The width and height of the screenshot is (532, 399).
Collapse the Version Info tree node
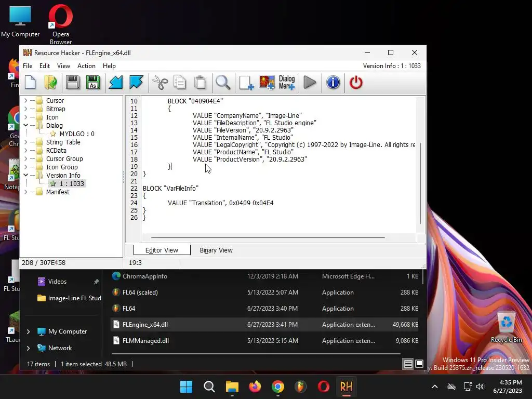[x=26, y=175]
